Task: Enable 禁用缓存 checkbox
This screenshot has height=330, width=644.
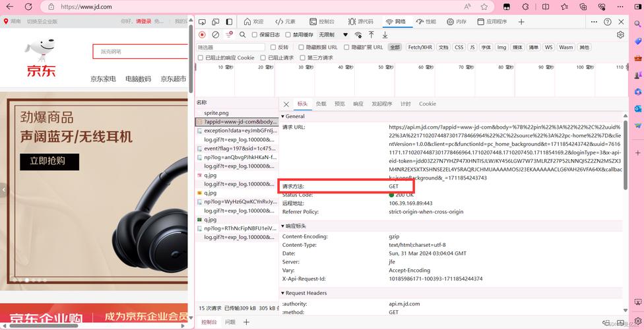Action: (x=288, y=35)
